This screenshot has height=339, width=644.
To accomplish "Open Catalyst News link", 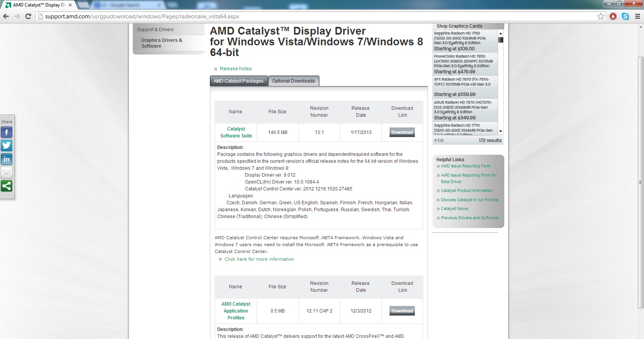I will (x=454, y=209).
